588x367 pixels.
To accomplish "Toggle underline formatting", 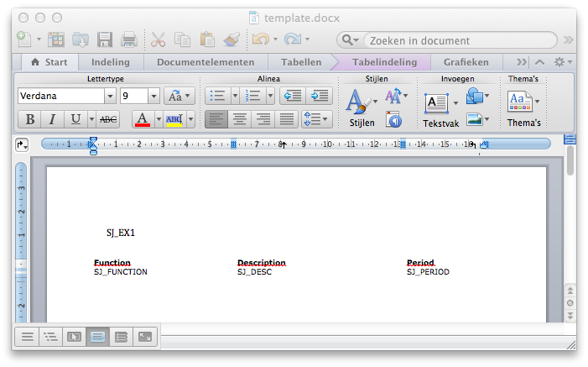I will [75, 119].
